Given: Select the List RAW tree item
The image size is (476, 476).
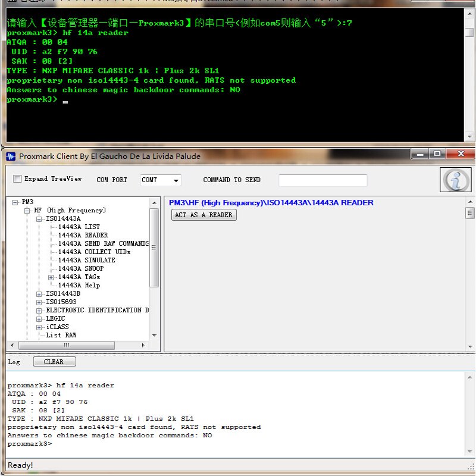Looking at the screenshot, I should pyautogui.click(x=61, y=335).
